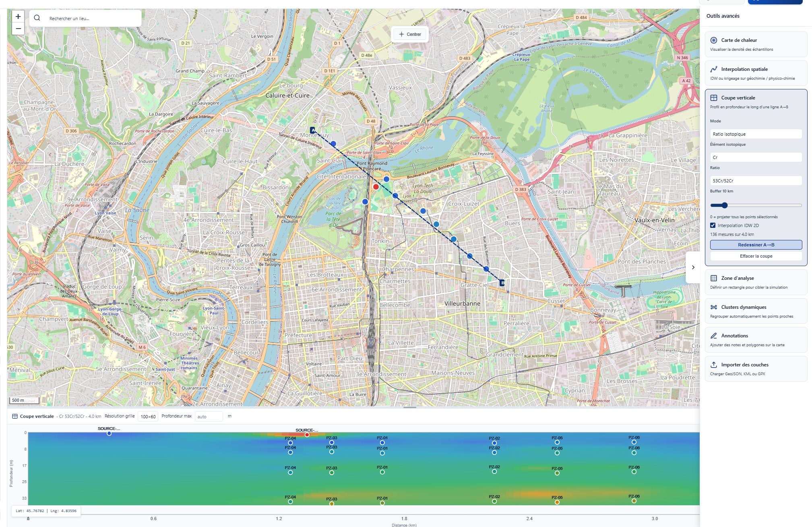812x527 pixels.
Task: Zoom out on the map
Action: pos(18,29)
